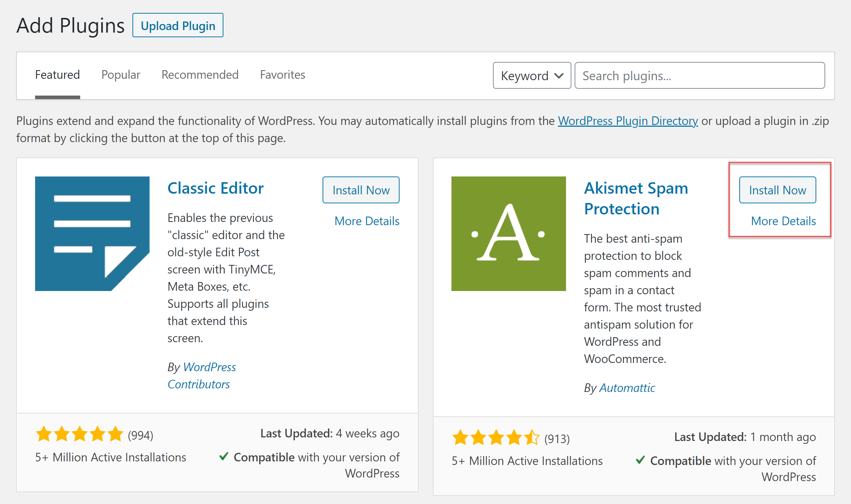Click the Add Plugins page heading
Image resolution: width=851 pixels, height=504 pixels.
(x=71, y=26)
